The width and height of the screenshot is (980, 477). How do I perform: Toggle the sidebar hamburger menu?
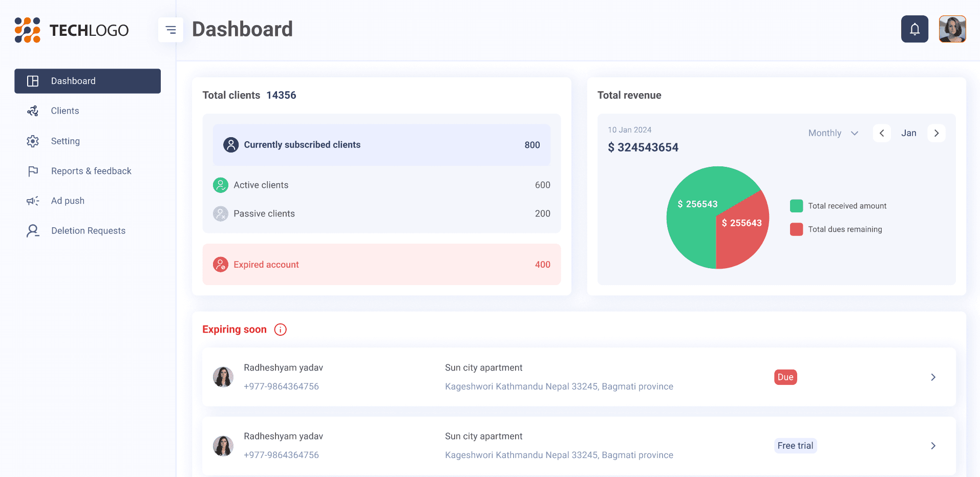[171, 30]
